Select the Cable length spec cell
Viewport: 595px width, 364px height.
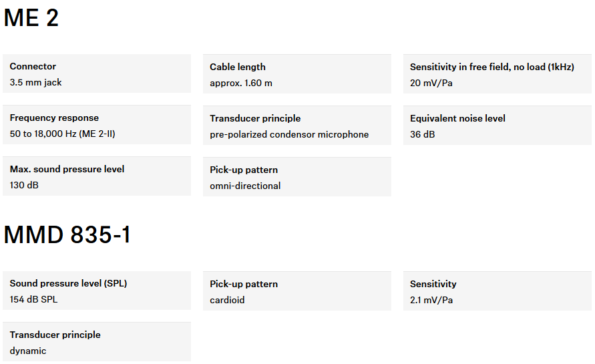[297, 75]
